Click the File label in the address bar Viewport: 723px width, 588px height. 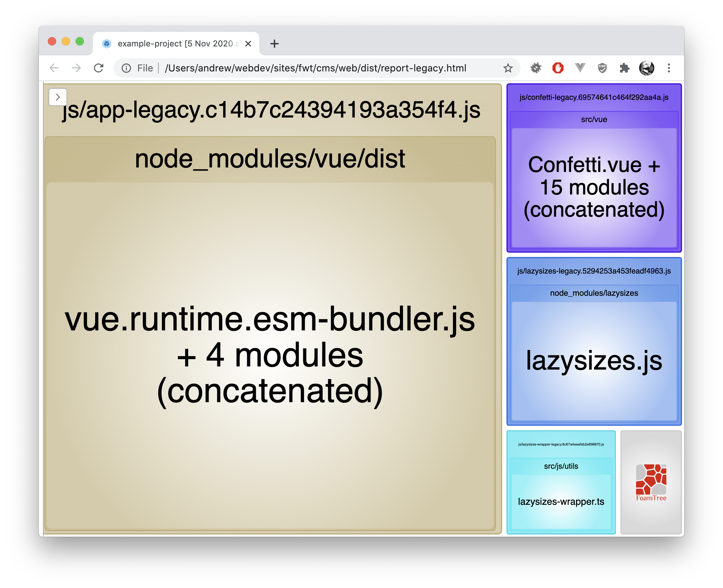(145, 68)
